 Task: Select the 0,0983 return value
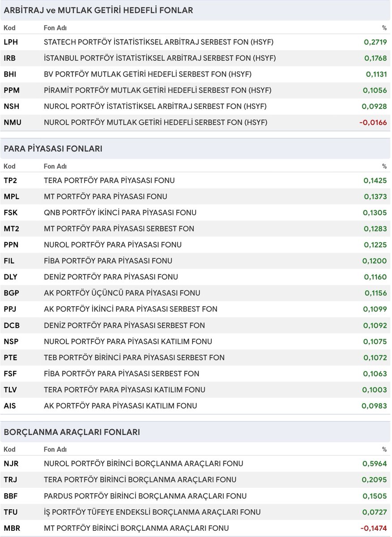375,406
